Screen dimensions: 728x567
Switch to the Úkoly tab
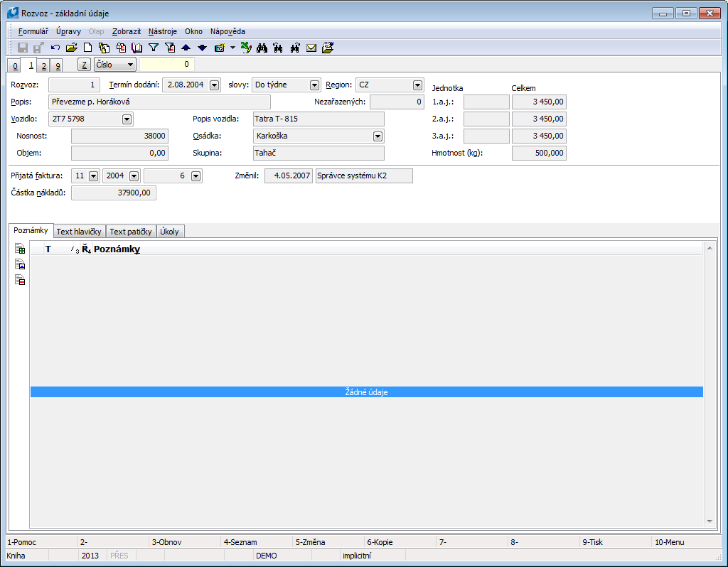click(170, 232)
